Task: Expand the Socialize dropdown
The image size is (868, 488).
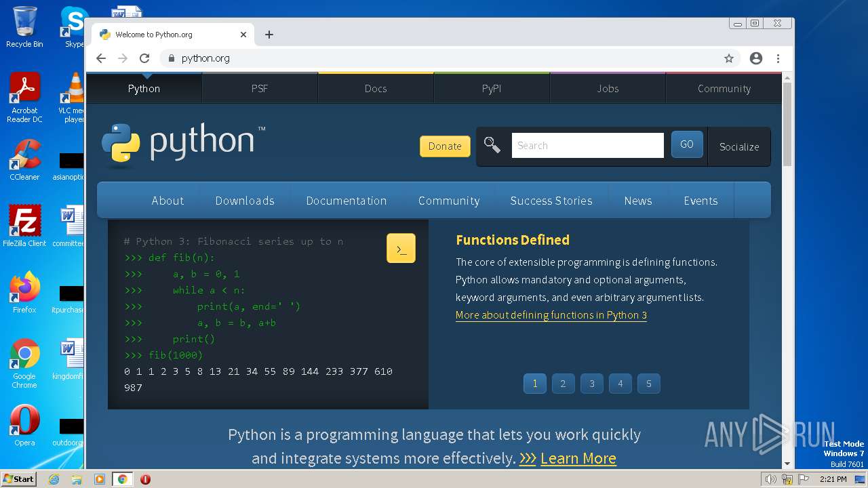Action: pos(739,146)
